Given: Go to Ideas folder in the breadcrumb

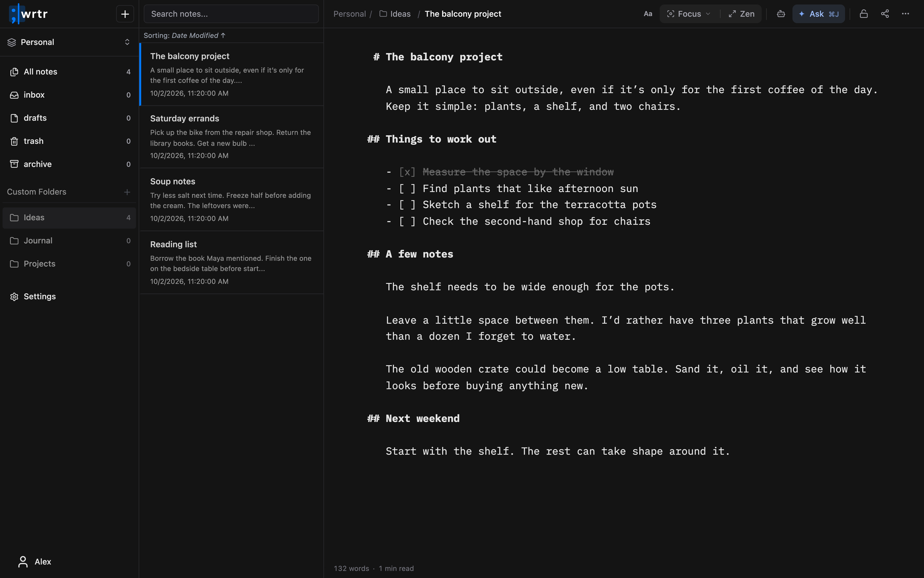Looking at the screenshot, I should (x=395, y=14).
